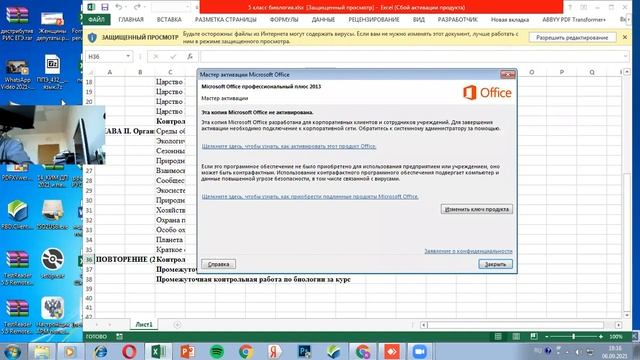Open the media player taskbar icon
The height and width of the screenshot is (360, 640).
[x=70, y=351]
